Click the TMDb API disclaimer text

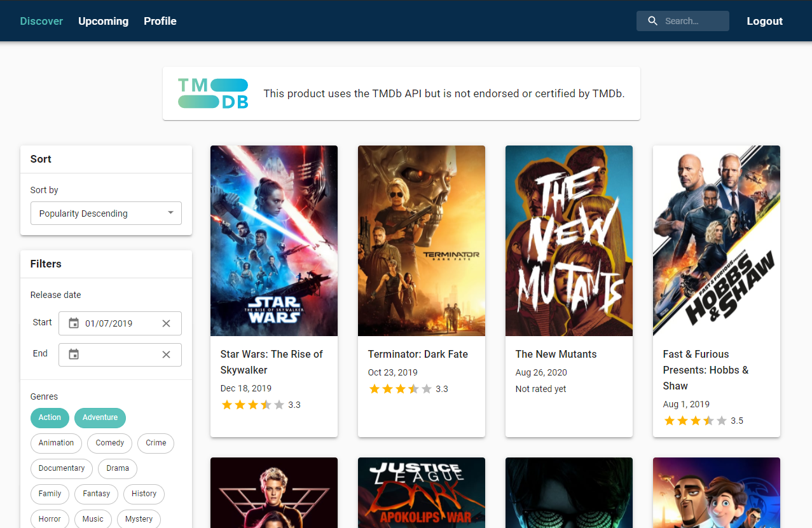(444, 93)
